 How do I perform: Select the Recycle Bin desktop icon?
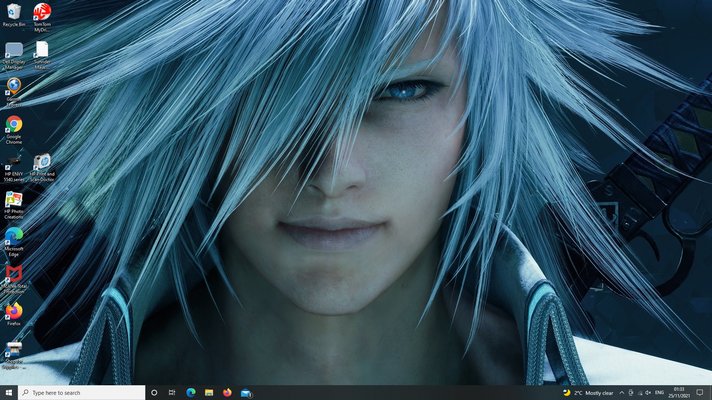pos(14,15)
